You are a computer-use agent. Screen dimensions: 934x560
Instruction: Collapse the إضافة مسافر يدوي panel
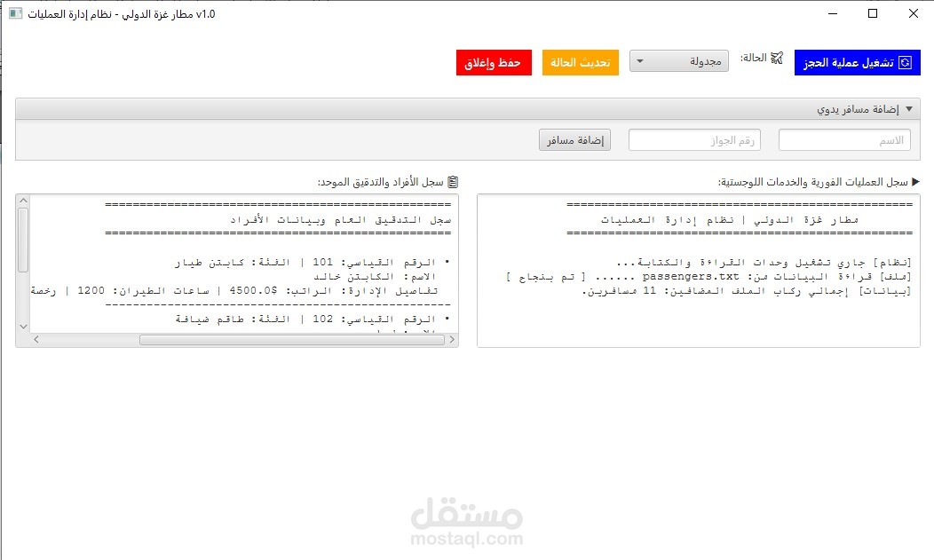(909, 109)
